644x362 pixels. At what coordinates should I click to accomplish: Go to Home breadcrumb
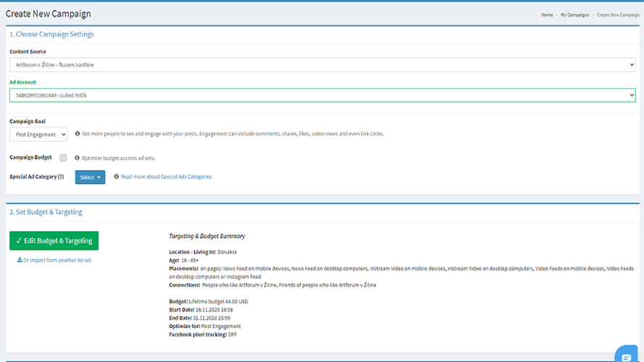546,14
